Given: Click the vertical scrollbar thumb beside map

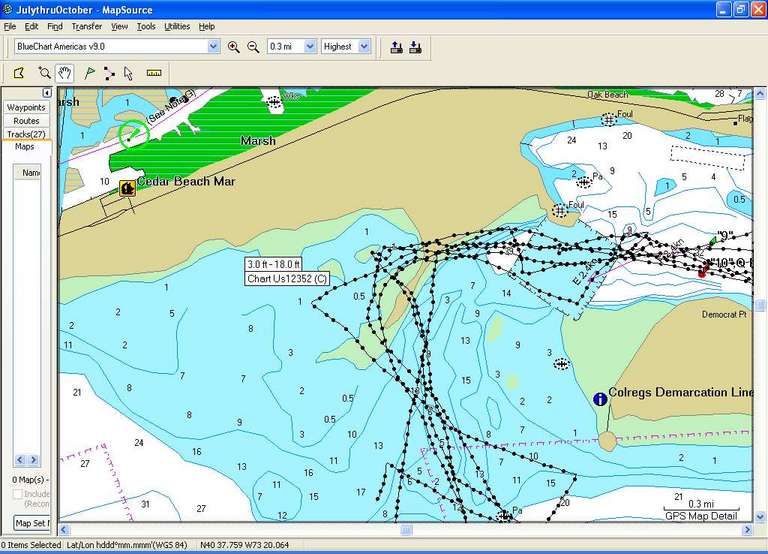Looking at the screenshot, I should pyautogui.click(x=760, y=306).
